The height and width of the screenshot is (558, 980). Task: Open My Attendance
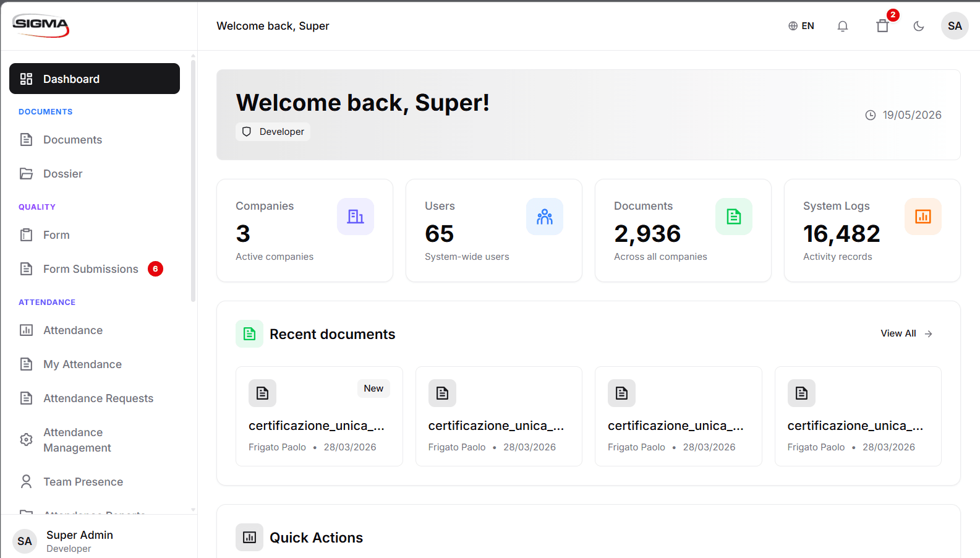[x=95, y=364]
